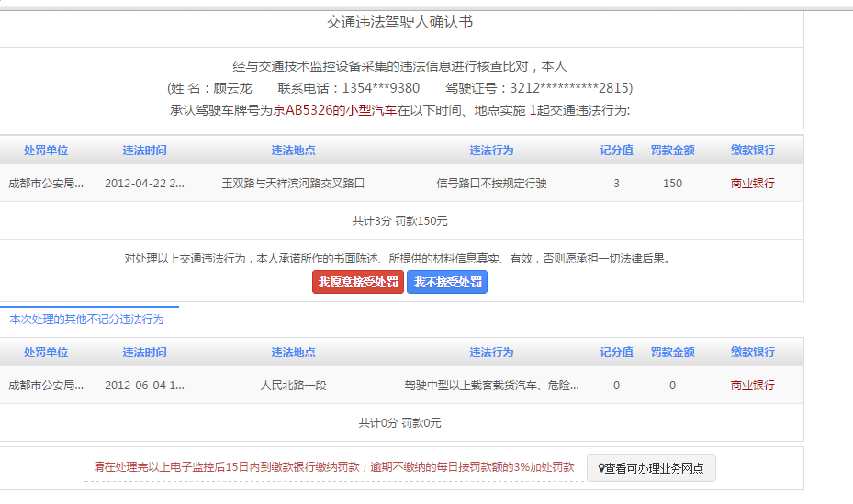Click the 2012-06-04 violation time cell
The image size is (853, 504).
[x=144, y=386]
